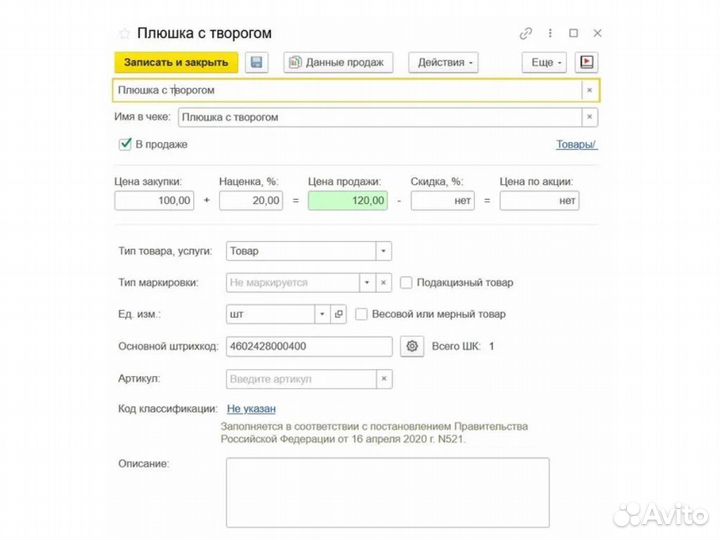Toggle the 'В продаже' checkbox
The image size is (720, 540).
tap(125, 144)
